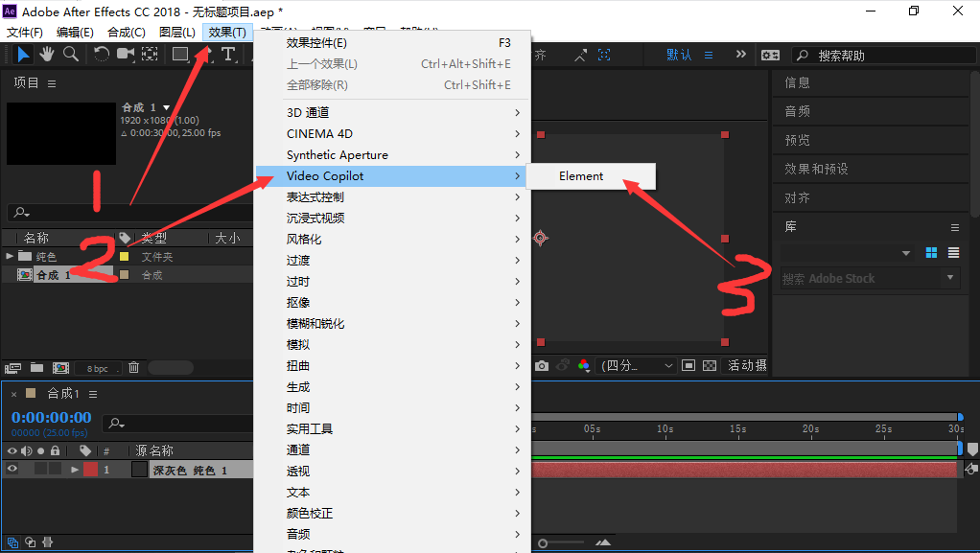Open the (四分.. resolution dropdown
Image resolution: width=980 pixels, height=553 pixels.
tap(637, 365)
